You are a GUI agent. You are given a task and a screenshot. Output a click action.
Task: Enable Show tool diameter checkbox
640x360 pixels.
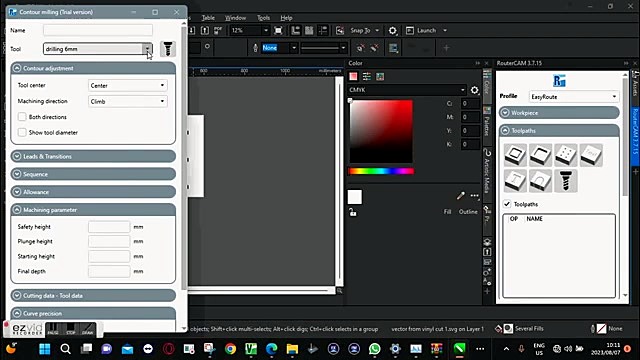point(22,132)
